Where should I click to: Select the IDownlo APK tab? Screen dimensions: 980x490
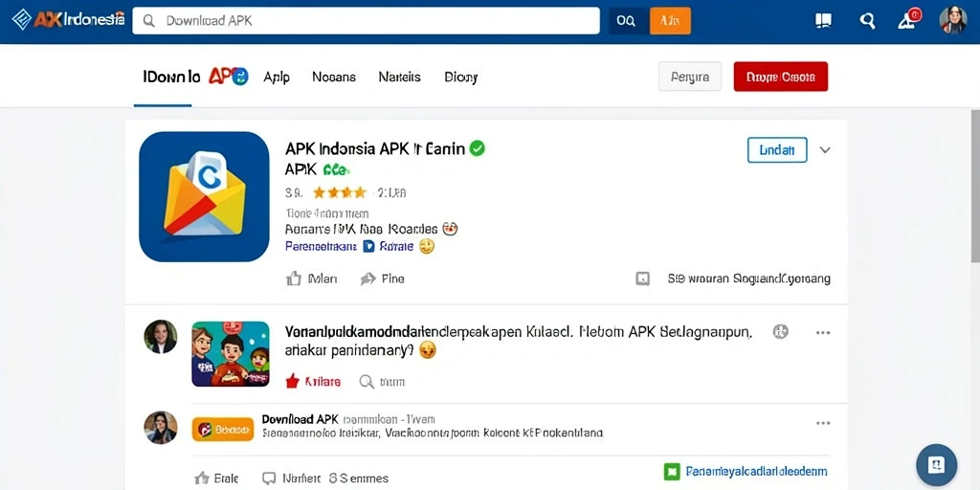(x=195, y=77)
